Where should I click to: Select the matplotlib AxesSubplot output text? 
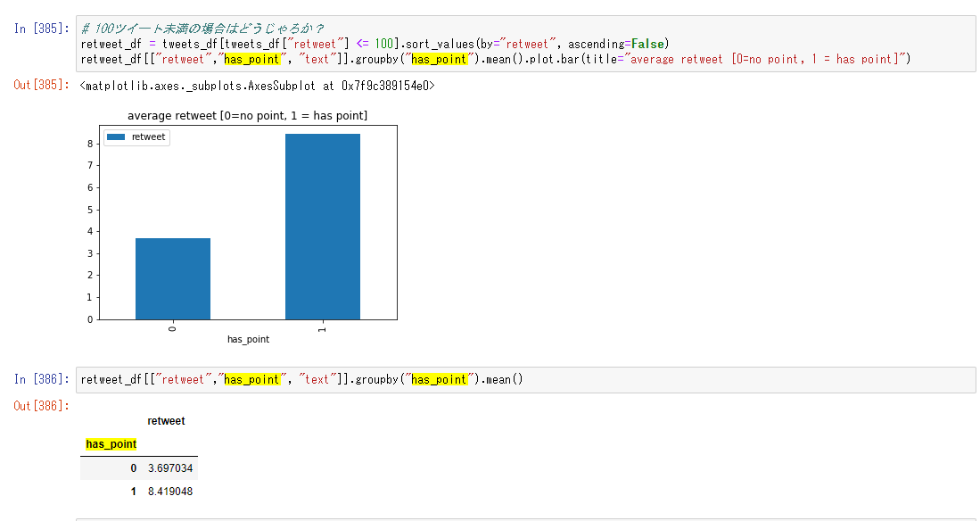coord(257,86)
